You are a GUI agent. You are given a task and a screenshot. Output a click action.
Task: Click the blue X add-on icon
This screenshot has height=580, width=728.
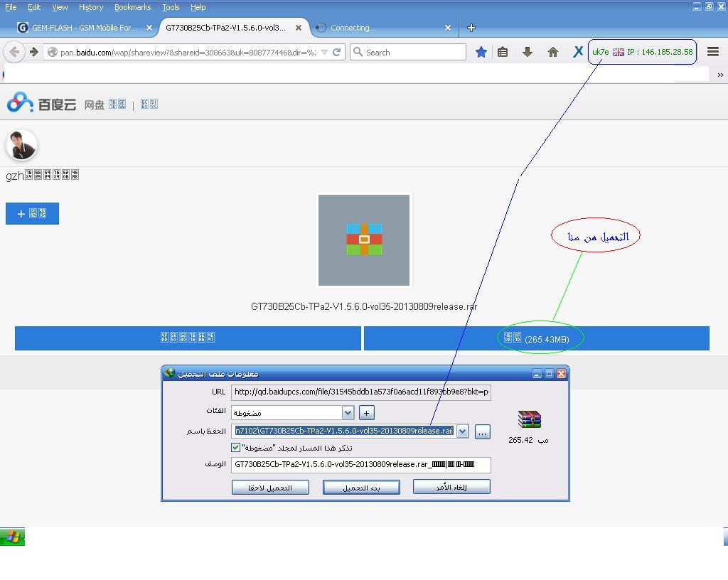pyautogui.click(x=577, y=52)
